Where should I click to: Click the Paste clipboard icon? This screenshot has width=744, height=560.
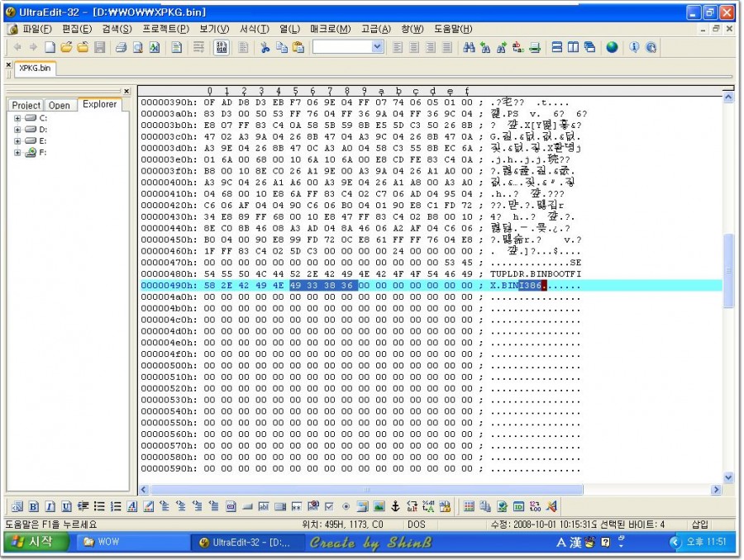coord(298,47)
